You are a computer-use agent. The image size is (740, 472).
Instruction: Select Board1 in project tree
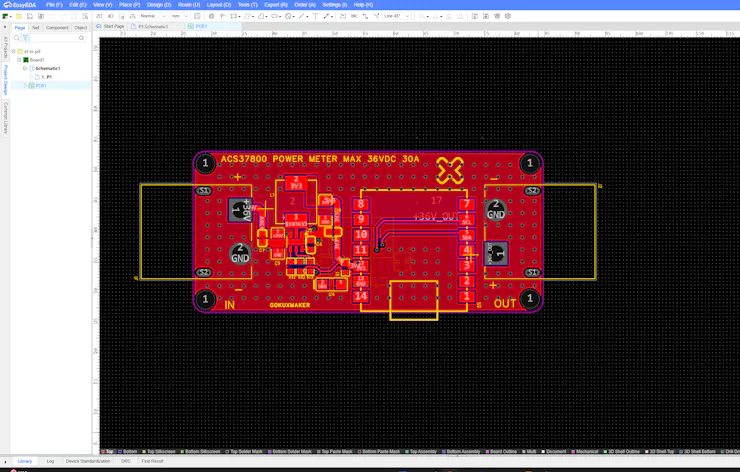click(37, 60)
